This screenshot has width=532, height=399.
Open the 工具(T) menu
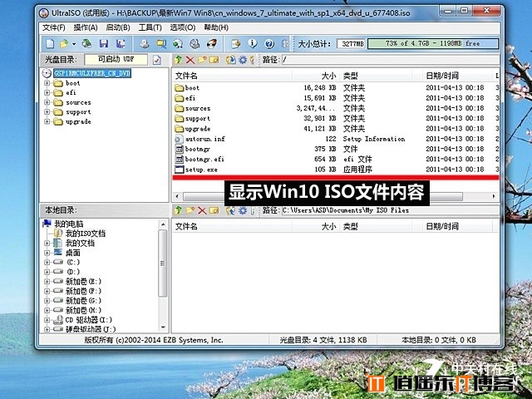tap(150, 27)
